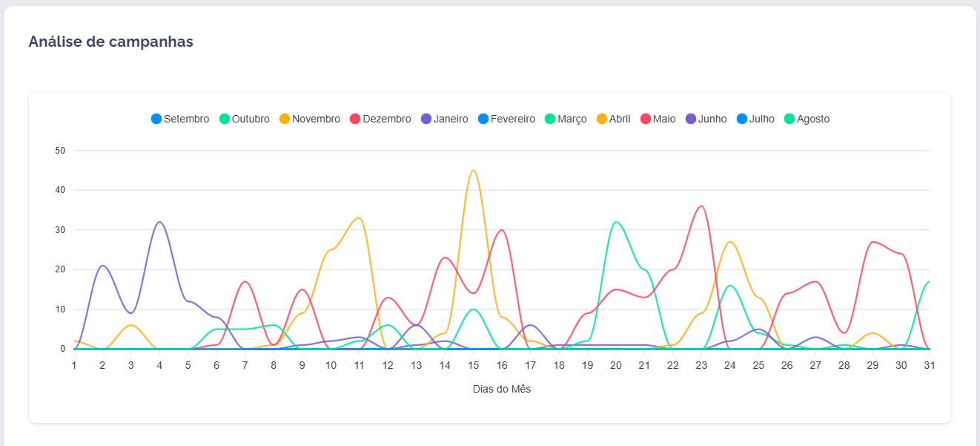The width and height of the screenshot is (980, 446).
Task: Hide the Janeiro line from the chart legend
Action: (445, 119)
